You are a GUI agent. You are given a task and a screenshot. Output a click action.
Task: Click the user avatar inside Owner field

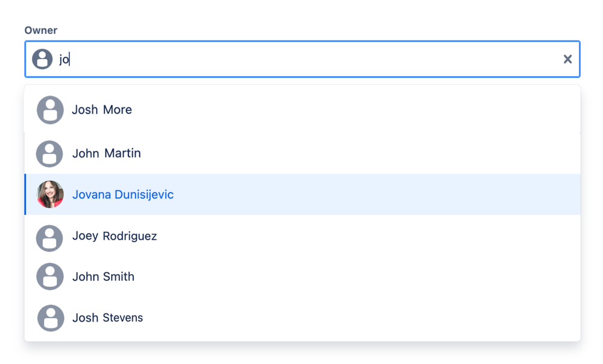(42, 59)
